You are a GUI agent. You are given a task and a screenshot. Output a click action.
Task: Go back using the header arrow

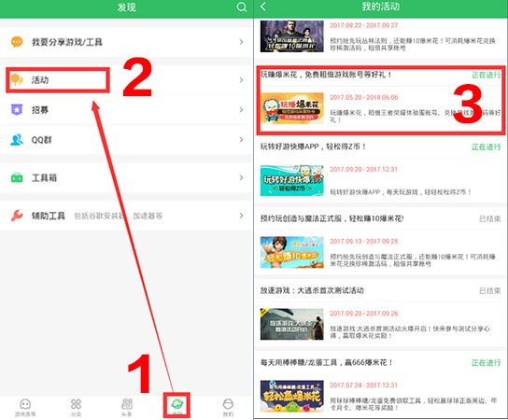point(263,7)
